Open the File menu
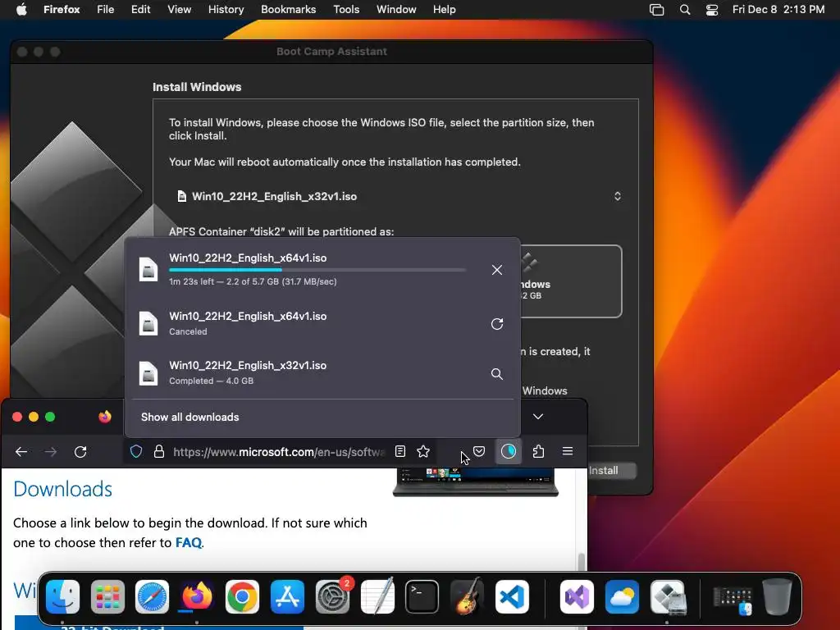840x630 pixels. 106,10
